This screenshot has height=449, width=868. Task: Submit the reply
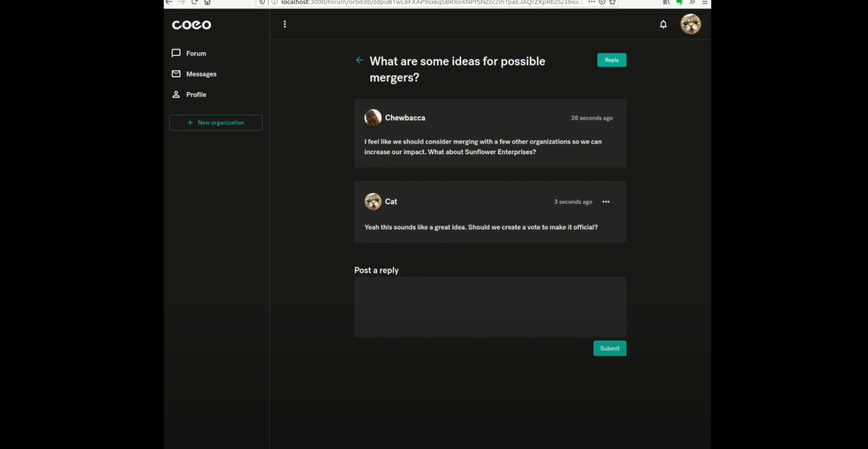pos(610,348)
